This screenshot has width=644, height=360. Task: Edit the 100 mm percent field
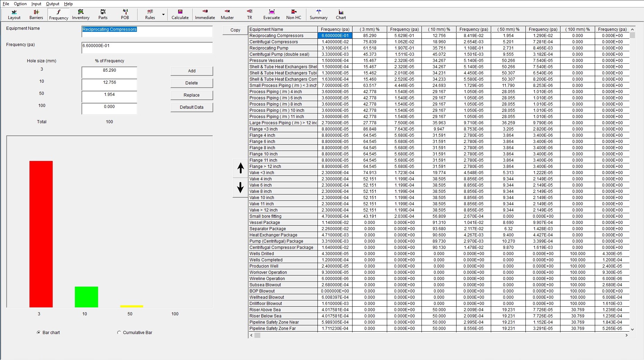110,109
